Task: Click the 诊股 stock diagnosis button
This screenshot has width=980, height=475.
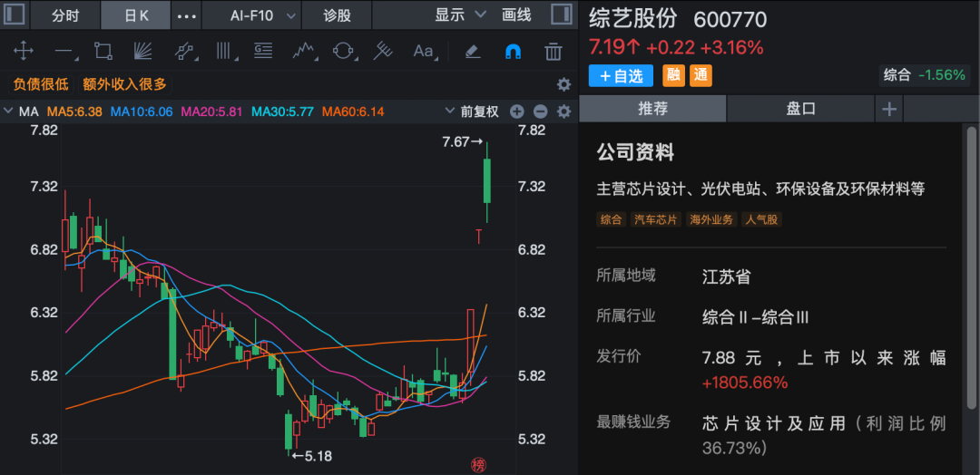Action: click(338, 15)
